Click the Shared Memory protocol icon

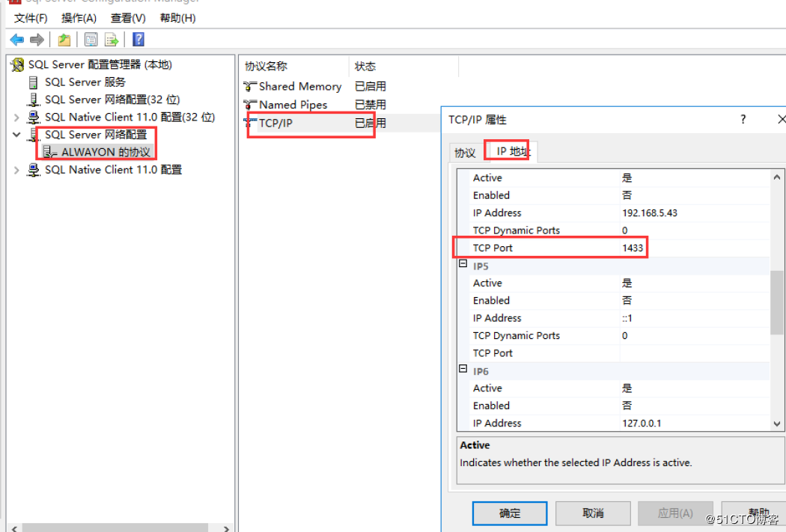click(x=249, y=87)
